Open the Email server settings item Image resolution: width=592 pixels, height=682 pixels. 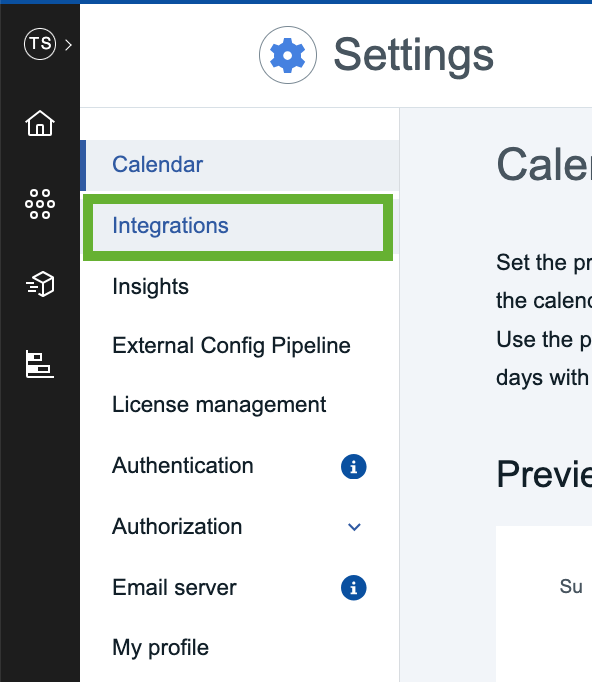tap(240, 588)
